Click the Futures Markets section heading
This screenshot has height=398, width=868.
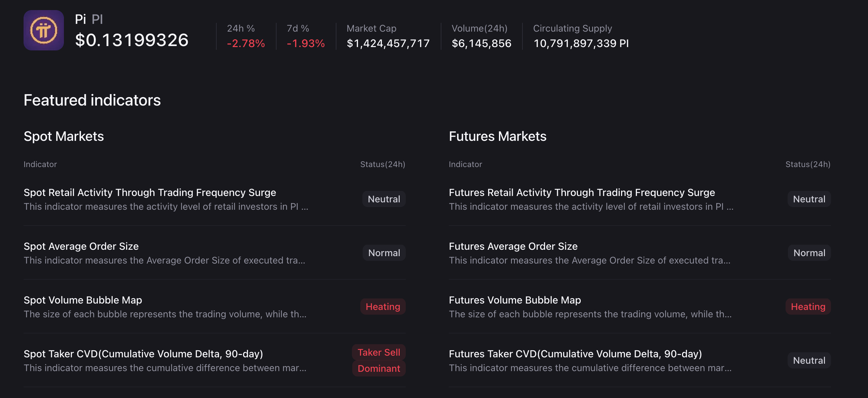coord(497,136)
